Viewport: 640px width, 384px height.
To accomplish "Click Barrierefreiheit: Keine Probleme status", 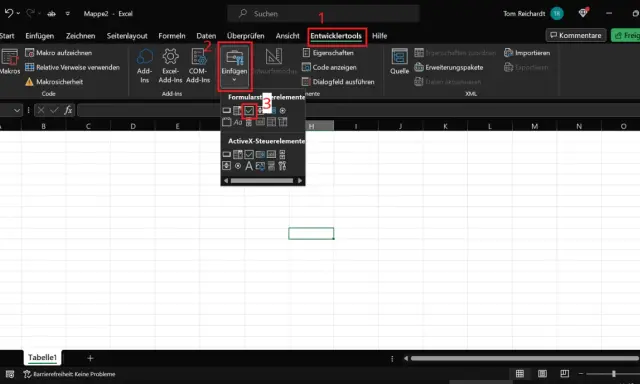I will pos(69,374).
